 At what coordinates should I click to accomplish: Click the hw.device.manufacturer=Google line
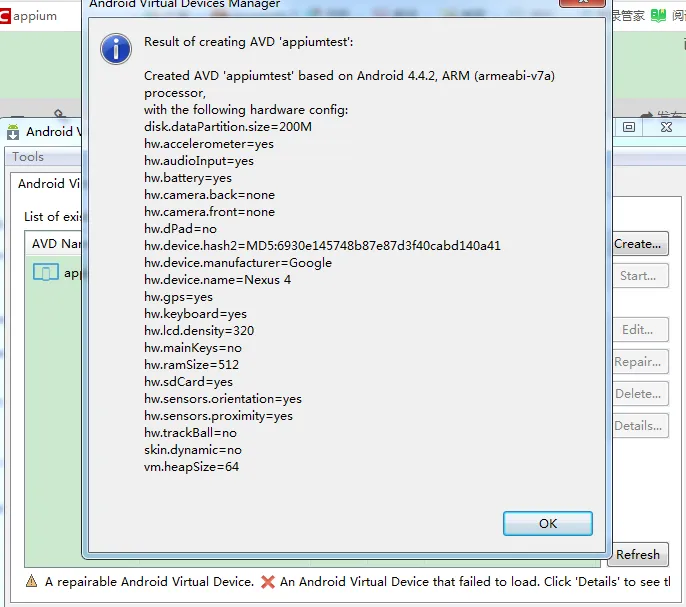(x=238, y=263)
